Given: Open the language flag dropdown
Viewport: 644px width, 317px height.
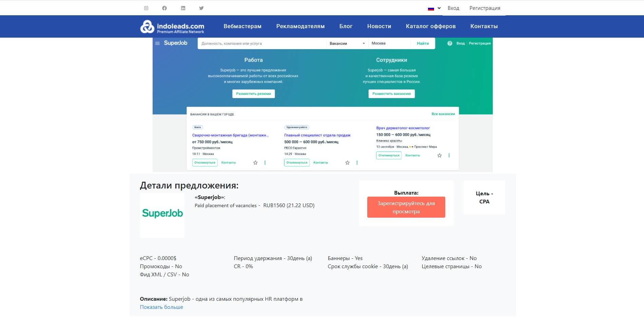Looking at the screenshot, I should [434, 8].
